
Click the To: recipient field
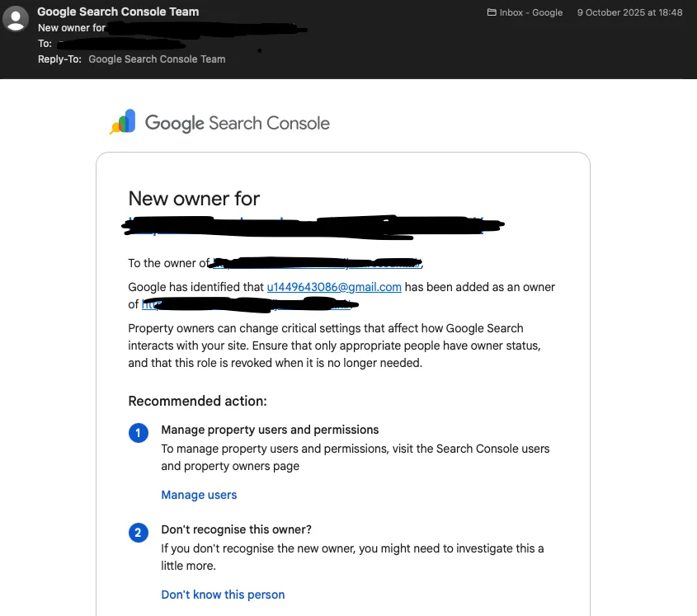120,44
